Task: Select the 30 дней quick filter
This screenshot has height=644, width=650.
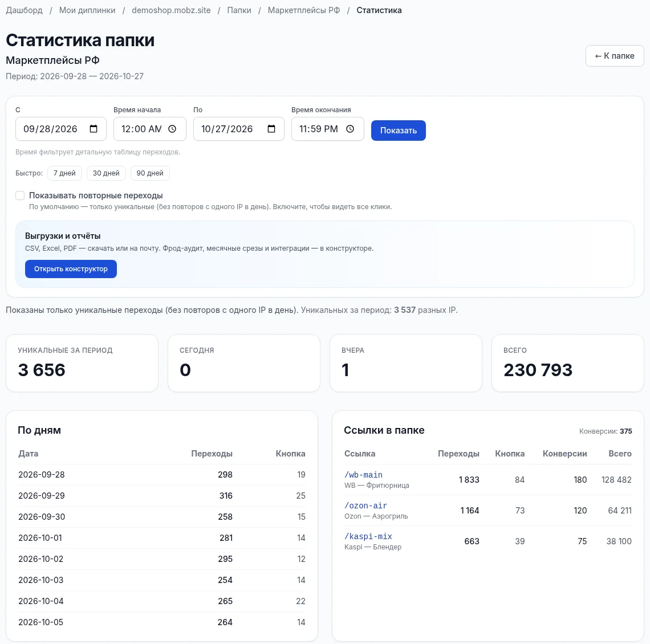Action: tap(106, 173)
